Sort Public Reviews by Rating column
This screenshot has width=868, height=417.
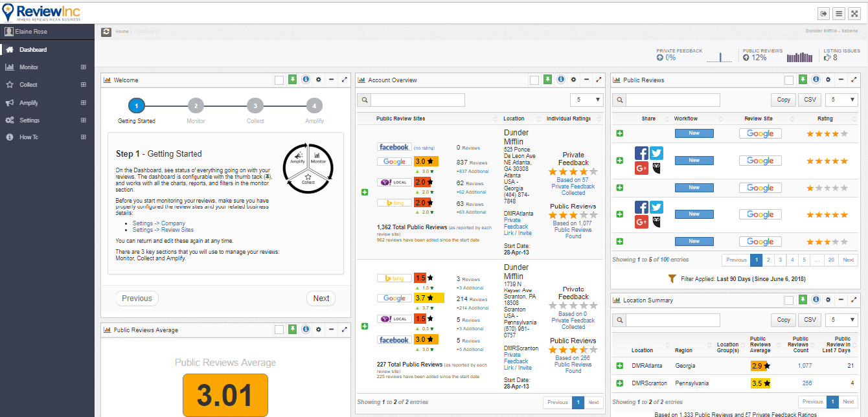(825, 118)
